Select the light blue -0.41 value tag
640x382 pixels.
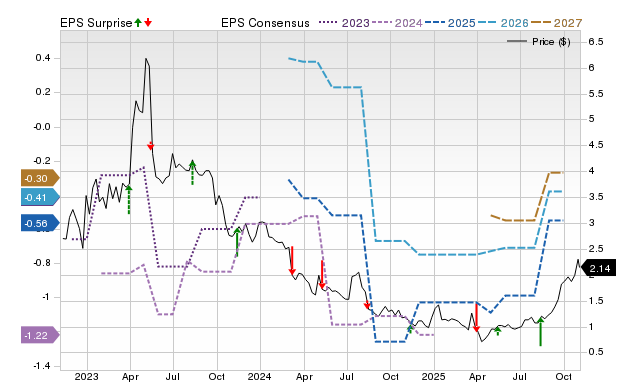[40, 198]
